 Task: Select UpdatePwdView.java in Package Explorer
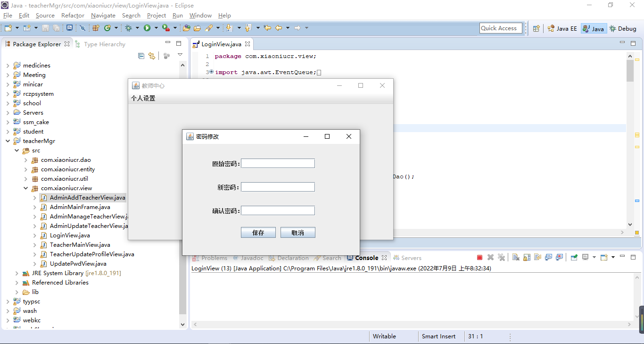[78, 263]
